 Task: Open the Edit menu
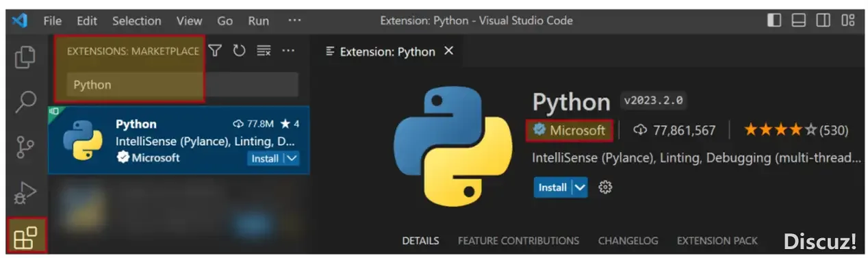click(x=87, y=21)
